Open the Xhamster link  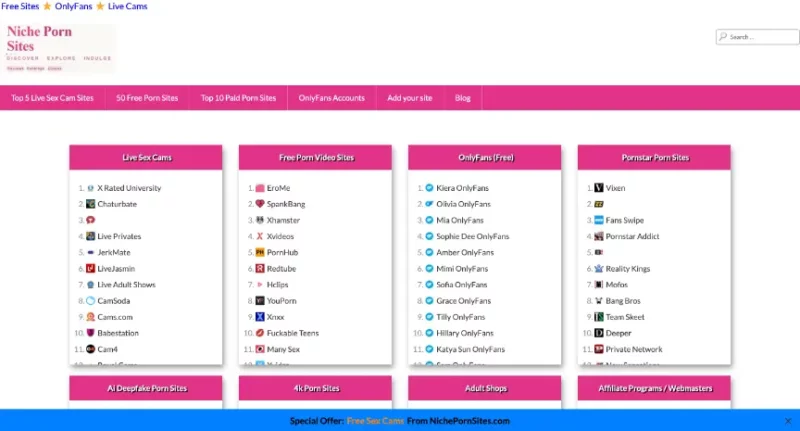[x=283, y=220]
